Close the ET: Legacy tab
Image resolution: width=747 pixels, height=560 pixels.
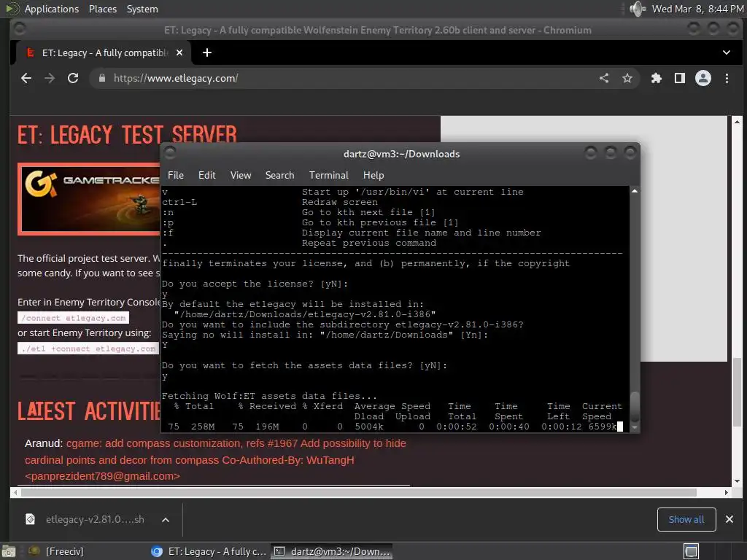pos(179,52)
